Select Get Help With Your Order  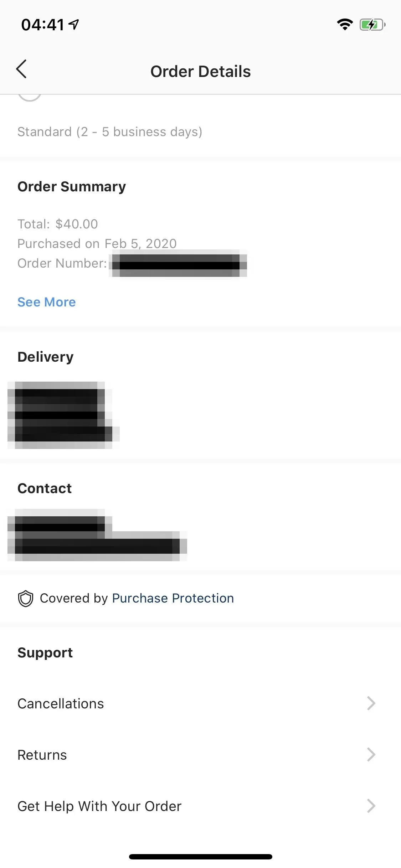click(x=200, y=806)
